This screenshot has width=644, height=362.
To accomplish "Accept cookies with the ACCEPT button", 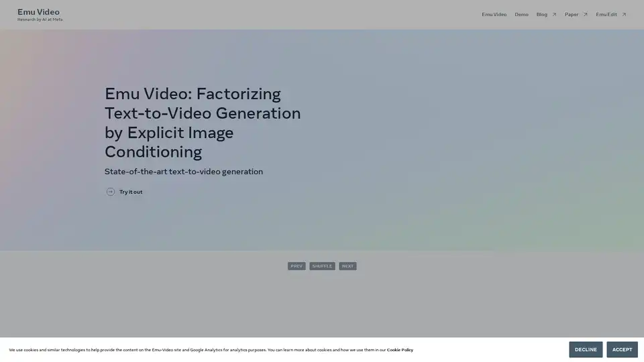I will (x=622, y=349).
